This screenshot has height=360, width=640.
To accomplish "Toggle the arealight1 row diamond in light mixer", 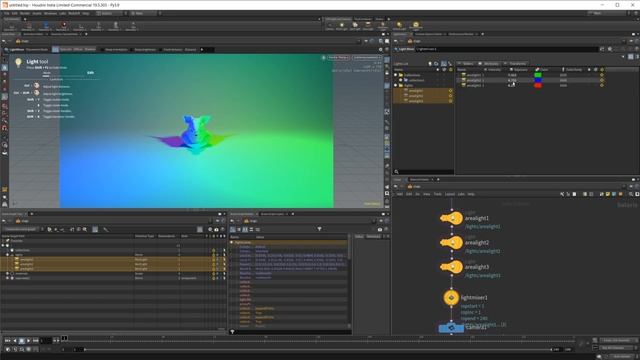I will (601, 75).
